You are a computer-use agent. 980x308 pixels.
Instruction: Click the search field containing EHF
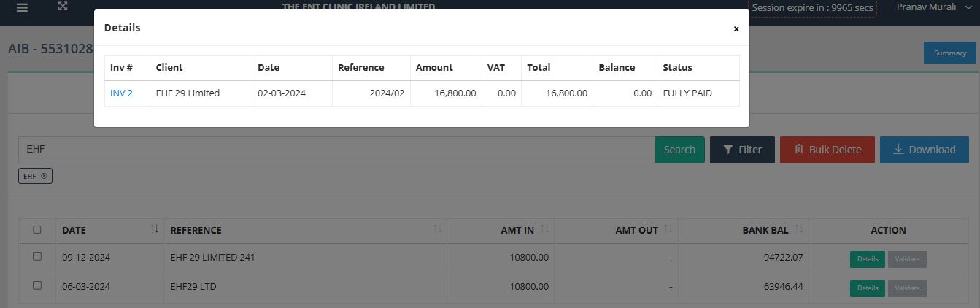[x=336, y=150]
